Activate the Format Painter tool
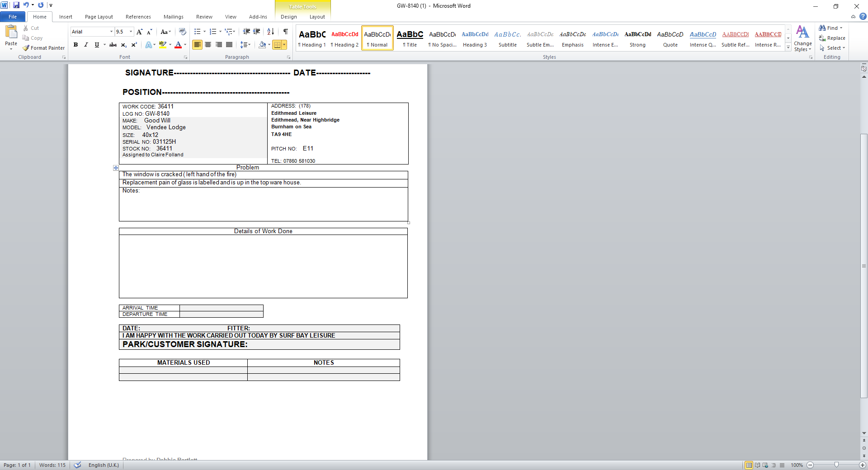 tap(44, 48)
